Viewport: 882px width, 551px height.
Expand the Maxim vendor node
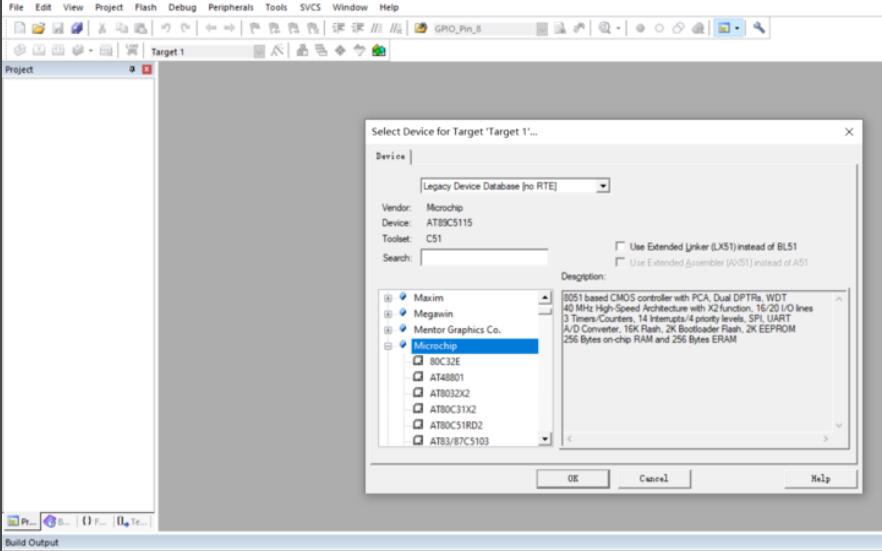click(x=387, y=298)
